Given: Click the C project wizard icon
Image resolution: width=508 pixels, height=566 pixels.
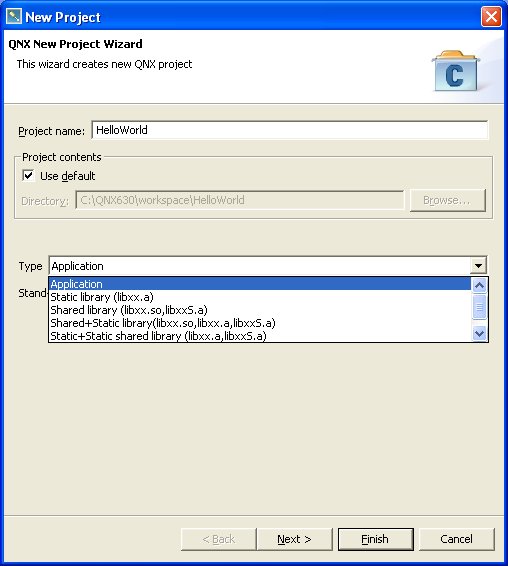Looking at the screenshot, I should pos(456,71).
